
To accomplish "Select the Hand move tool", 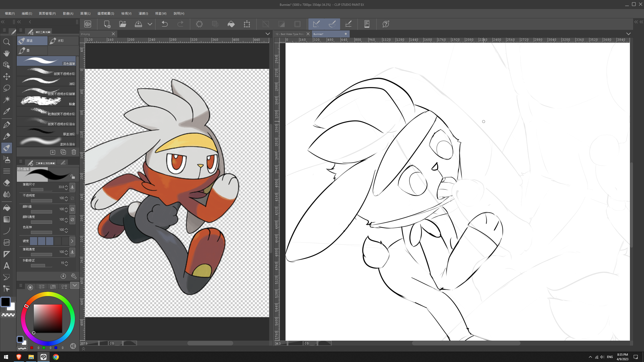I will tap(7, 53).
